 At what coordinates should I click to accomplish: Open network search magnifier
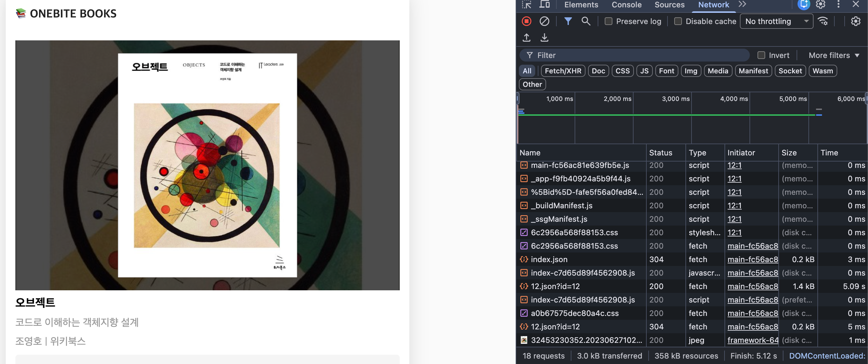[585, 21]
